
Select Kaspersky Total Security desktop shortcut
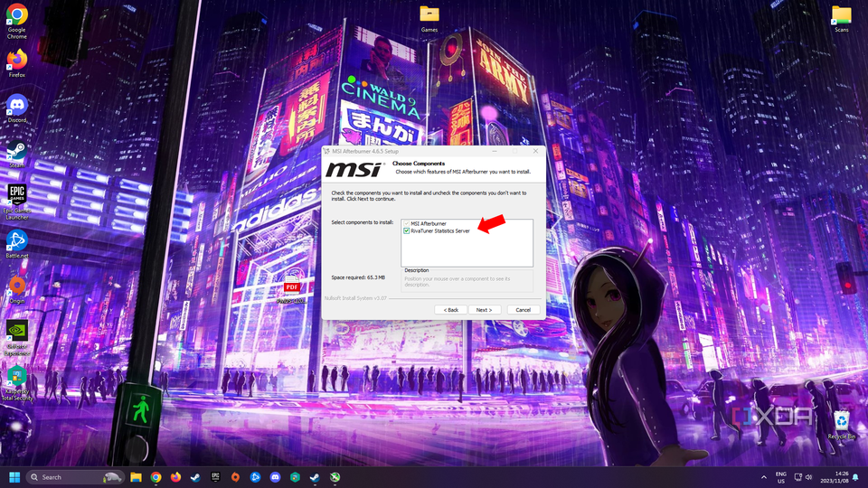16,383
